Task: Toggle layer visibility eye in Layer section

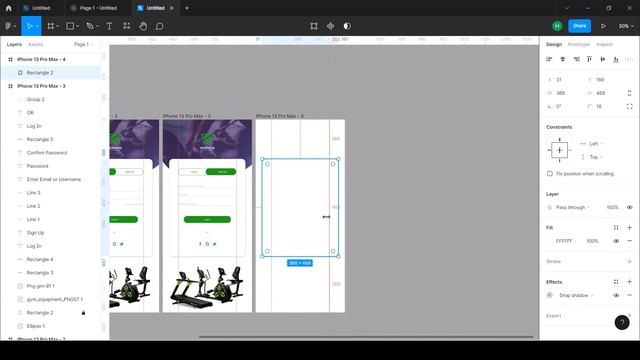Action: 629,207
